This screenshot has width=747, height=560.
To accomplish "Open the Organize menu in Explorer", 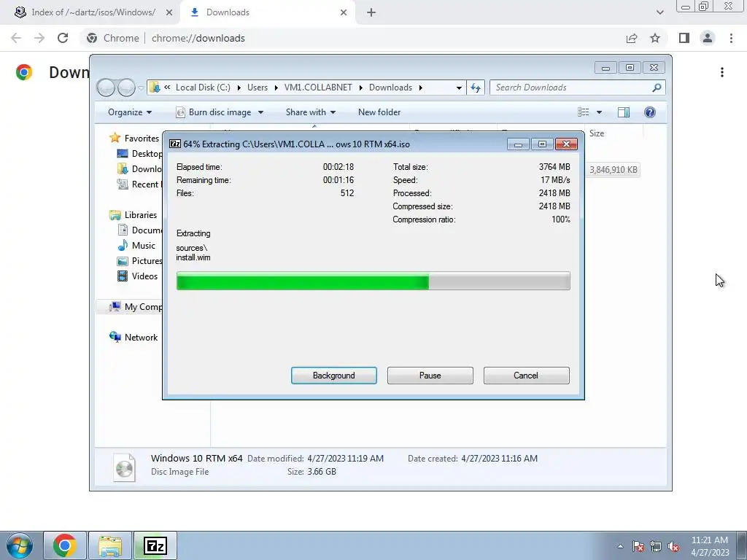I will click(x=130, y=112).
